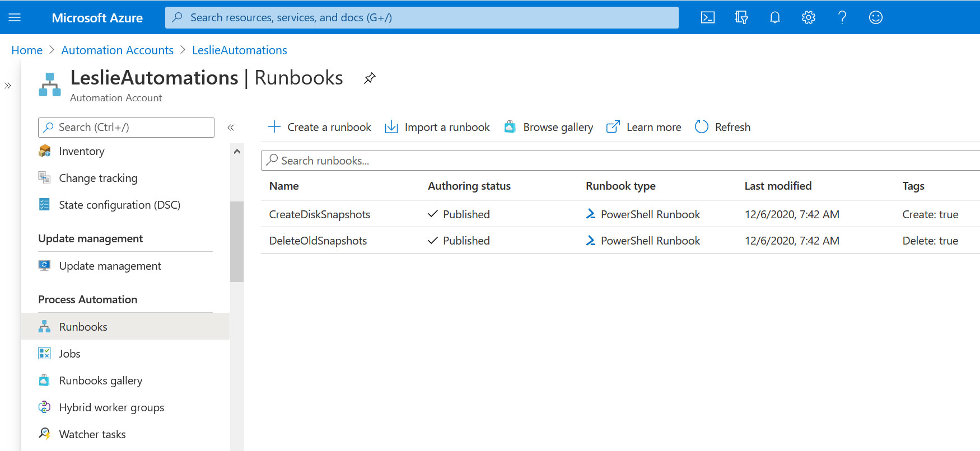The height and width of the screenshot is (451, 980).
Task: Pin the Runbooks blade to dashboard
Action: tap(370, 78)
